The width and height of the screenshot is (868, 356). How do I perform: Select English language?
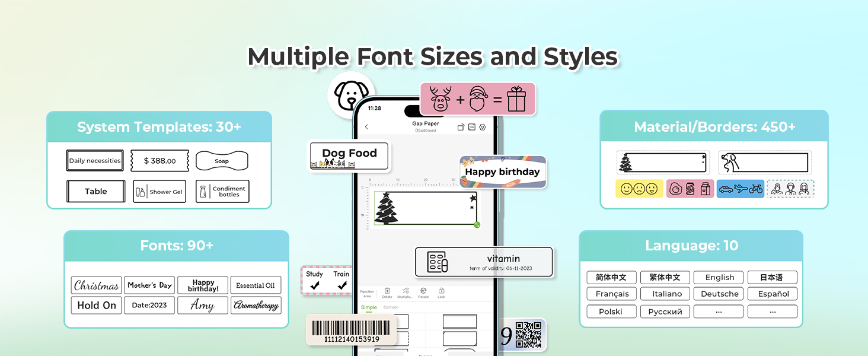pos(719,277)
